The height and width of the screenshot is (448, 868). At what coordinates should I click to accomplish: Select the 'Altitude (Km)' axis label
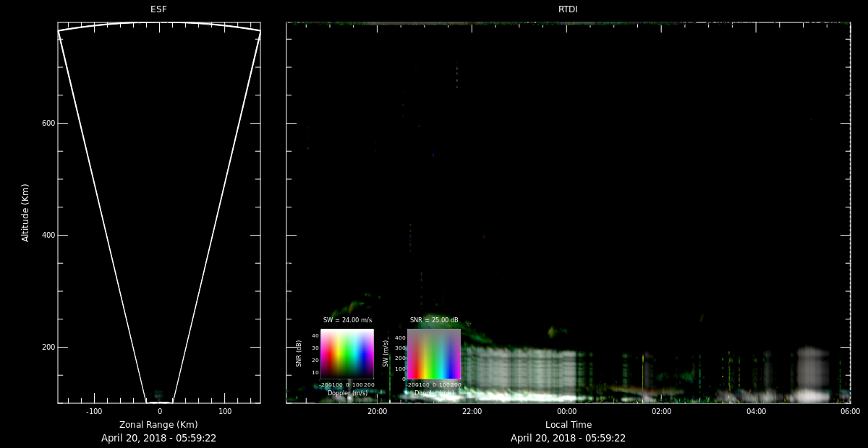[x=25, y=212]
